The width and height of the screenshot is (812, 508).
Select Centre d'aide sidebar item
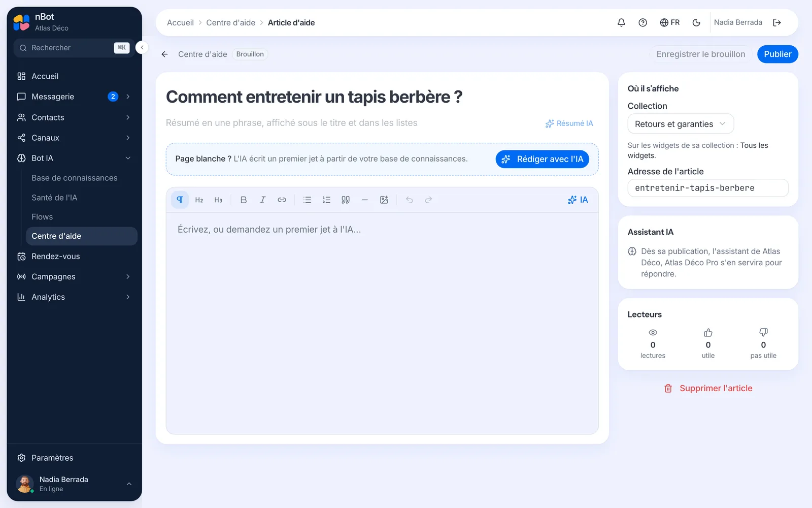pos(81,236)
